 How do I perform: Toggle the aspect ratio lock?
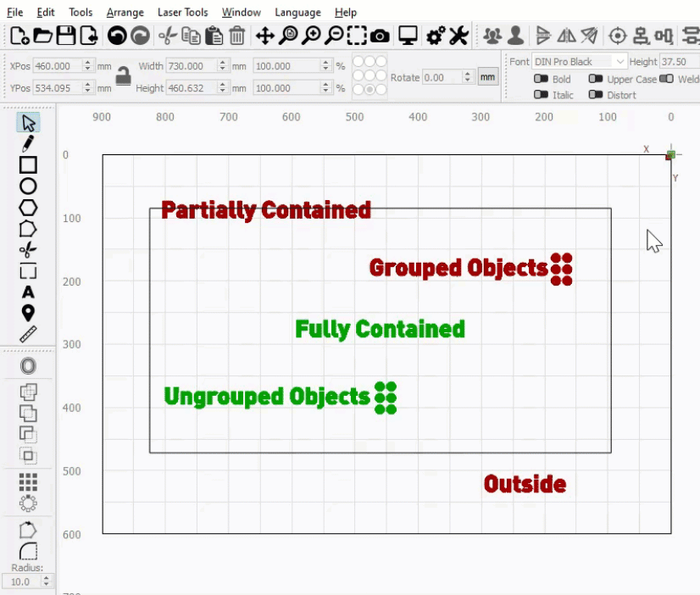(x=124, y=75)
